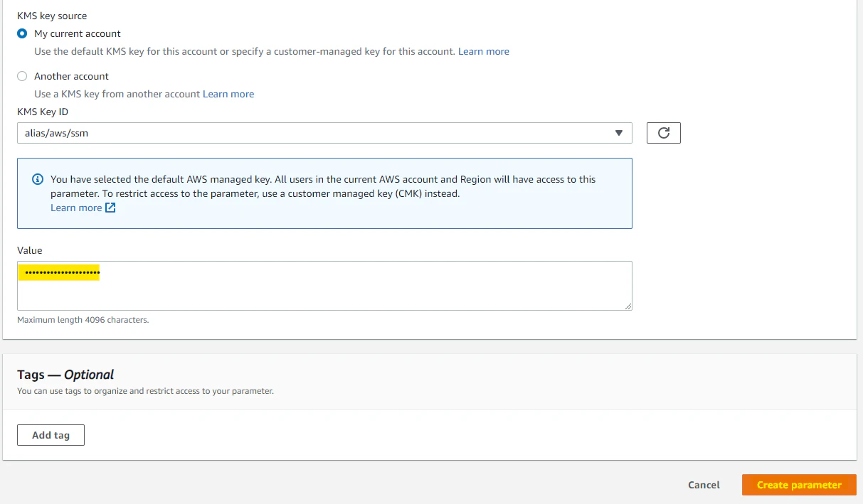Viewport: 863px width, 504px height.
Task: Click the refresh KMS keys icon button
Action: pos(663,133)
